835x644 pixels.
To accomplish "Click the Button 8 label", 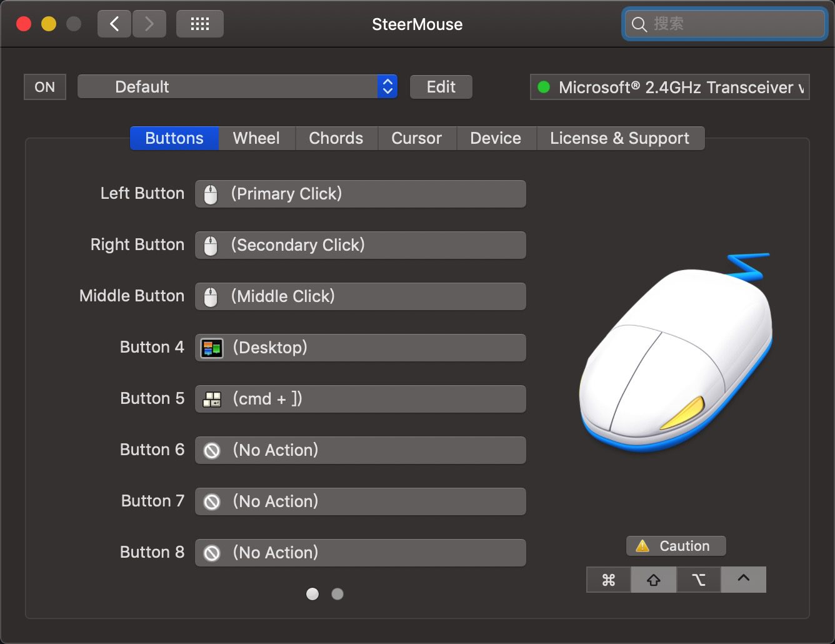I will 152,552.
